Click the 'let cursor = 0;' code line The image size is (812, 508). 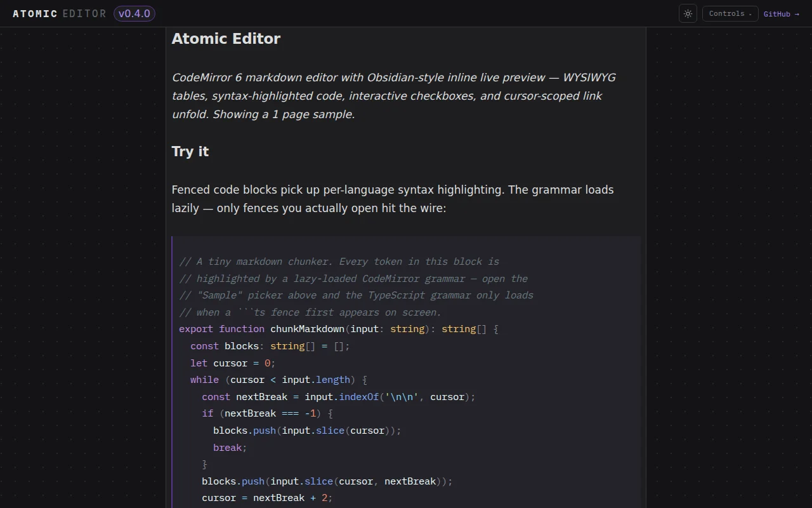[233, 363]
